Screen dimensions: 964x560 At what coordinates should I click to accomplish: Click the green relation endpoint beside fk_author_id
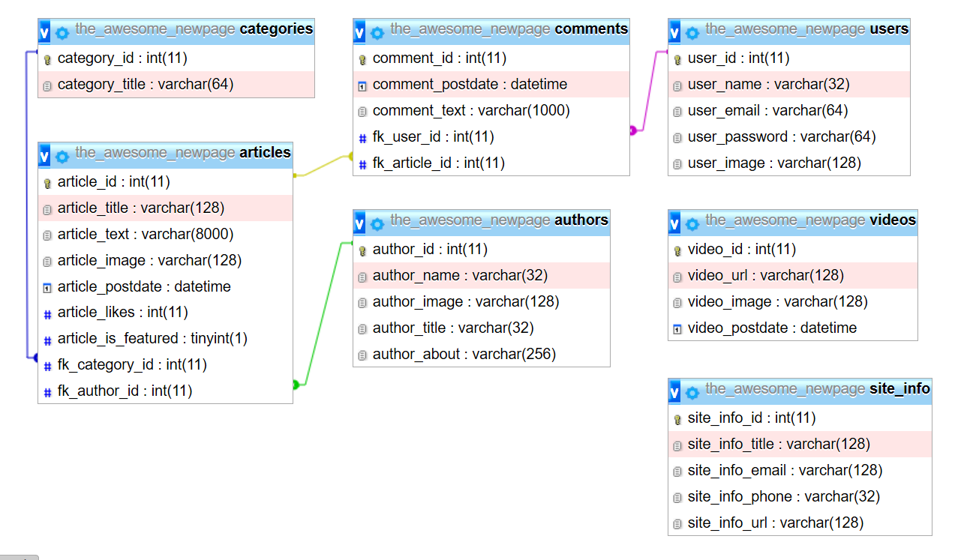tap(296, 385)
